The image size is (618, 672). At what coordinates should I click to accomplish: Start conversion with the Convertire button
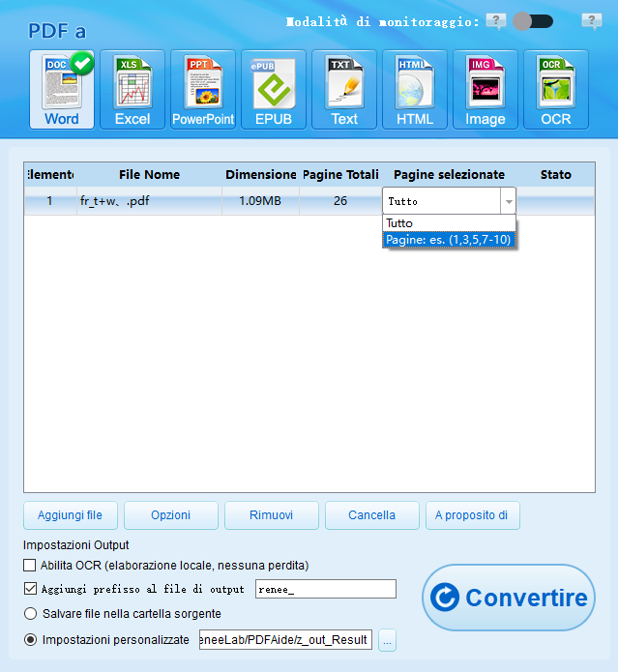pyautogui.click(x=509, y=598)
